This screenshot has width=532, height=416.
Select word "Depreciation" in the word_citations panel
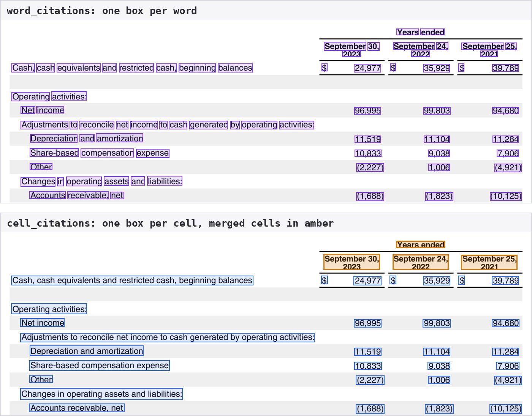pos(54,139)
